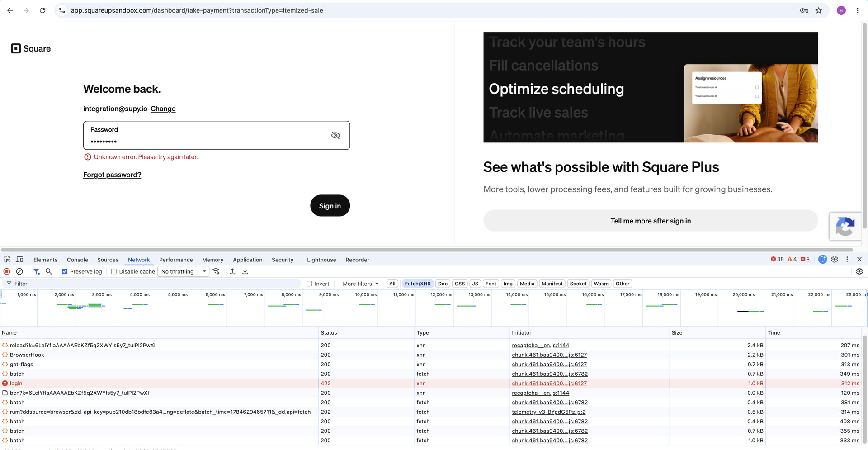The height and width of the screenshot is (450, 868).
Task: Toggle the CSS filter chip
Action: [460, 284]
